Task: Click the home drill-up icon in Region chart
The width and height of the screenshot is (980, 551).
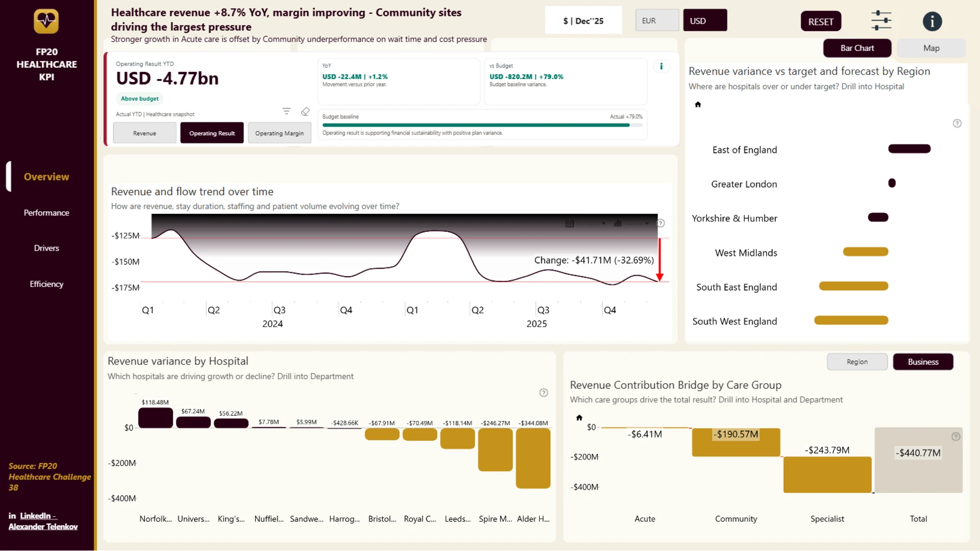Action: [x=698, y=105]
